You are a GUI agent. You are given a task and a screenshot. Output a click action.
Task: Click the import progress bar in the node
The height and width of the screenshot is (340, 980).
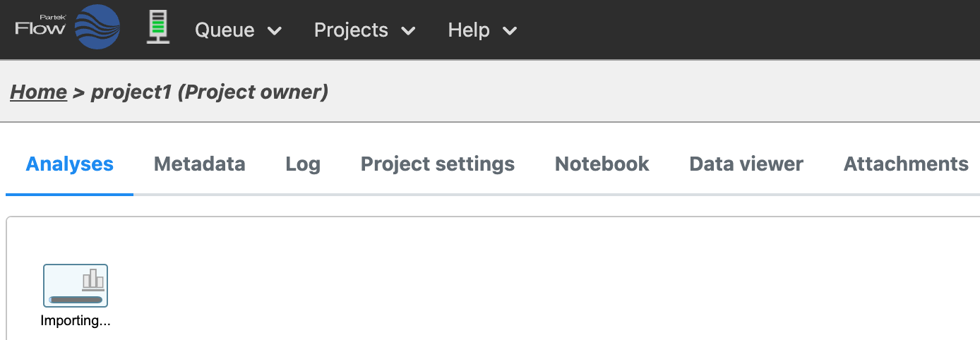pos(76,300)
